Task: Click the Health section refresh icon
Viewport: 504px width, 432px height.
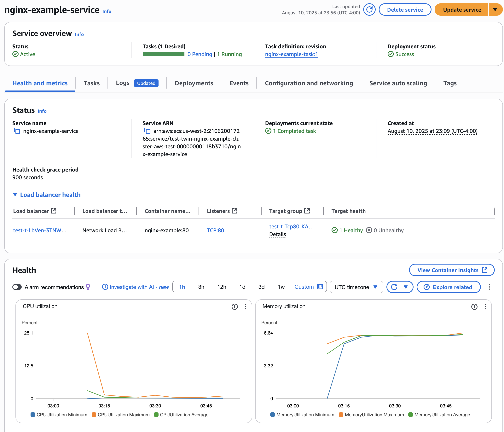Action: pyautogui.click(x=394, y=287)
